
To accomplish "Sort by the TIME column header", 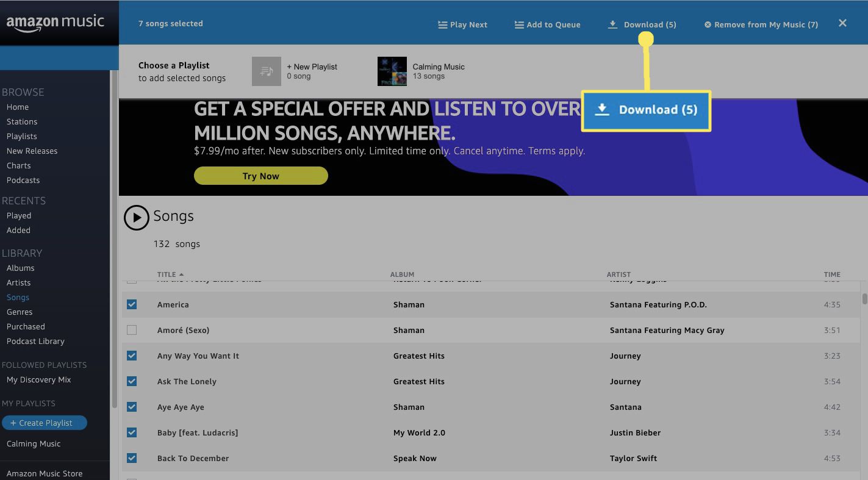I will point(832,274).
